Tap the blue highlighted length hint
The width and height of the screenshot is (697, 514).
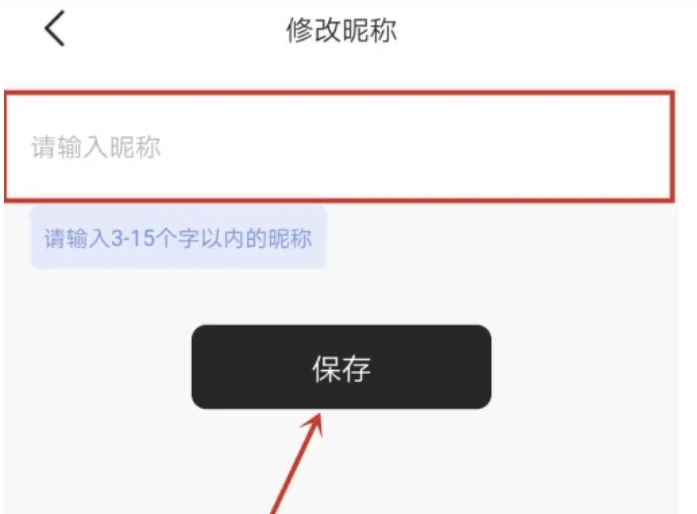(178, 237)
